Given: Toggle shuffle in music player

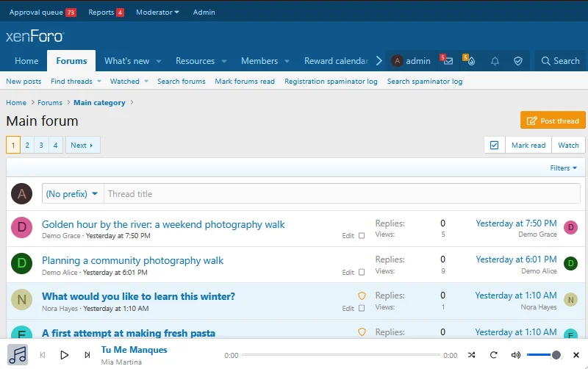Looking at the screenshot, I should [x=472, y=355].
